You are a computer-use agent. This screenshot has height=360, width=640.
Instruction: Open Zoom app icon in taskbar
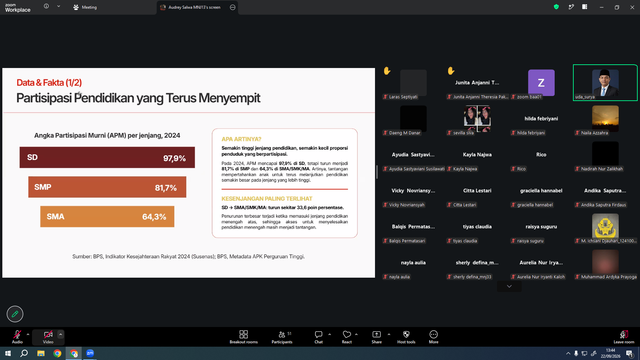(90, 353)
